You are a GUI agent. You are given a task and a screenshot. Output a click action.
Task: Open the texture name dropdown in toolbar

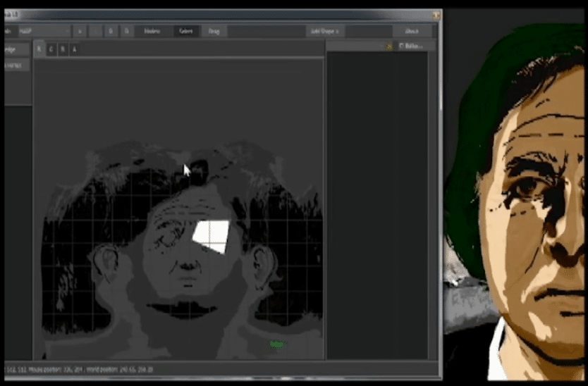42,31
